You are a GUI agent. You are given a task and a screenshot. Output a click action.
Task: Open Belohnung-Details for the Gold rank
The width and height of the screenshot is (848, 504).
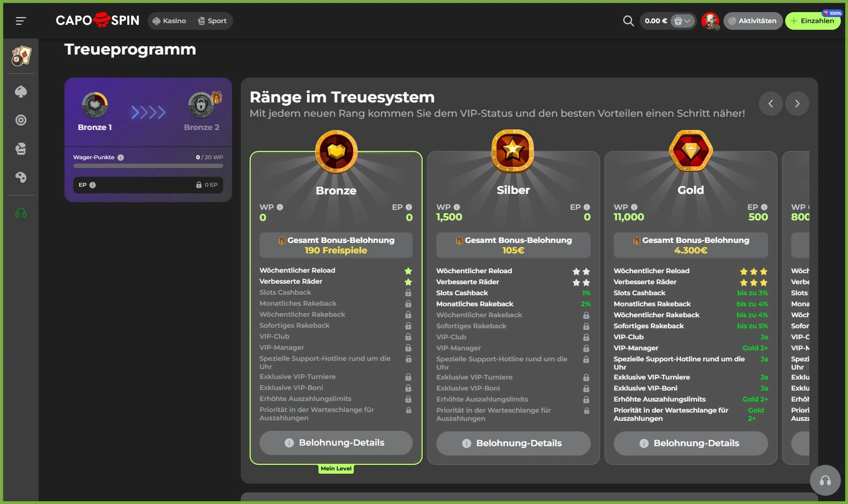(x=690, y=443)
